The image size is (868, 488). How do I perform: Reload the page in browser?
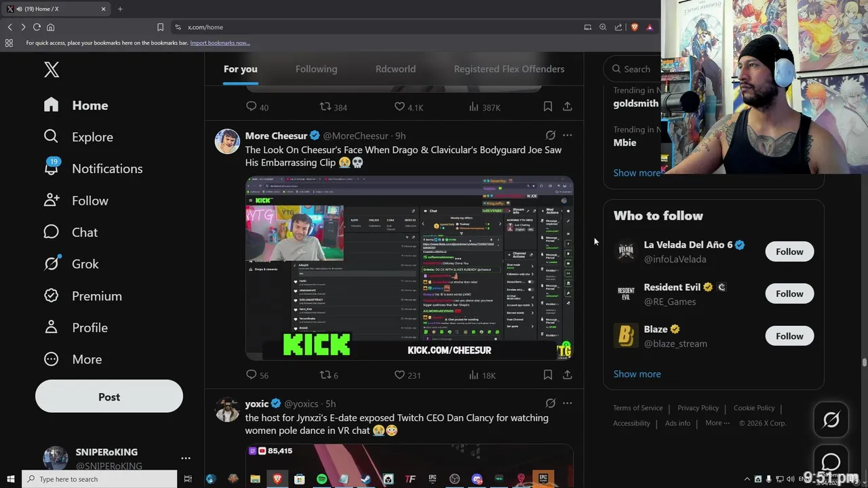coord(37,27)
